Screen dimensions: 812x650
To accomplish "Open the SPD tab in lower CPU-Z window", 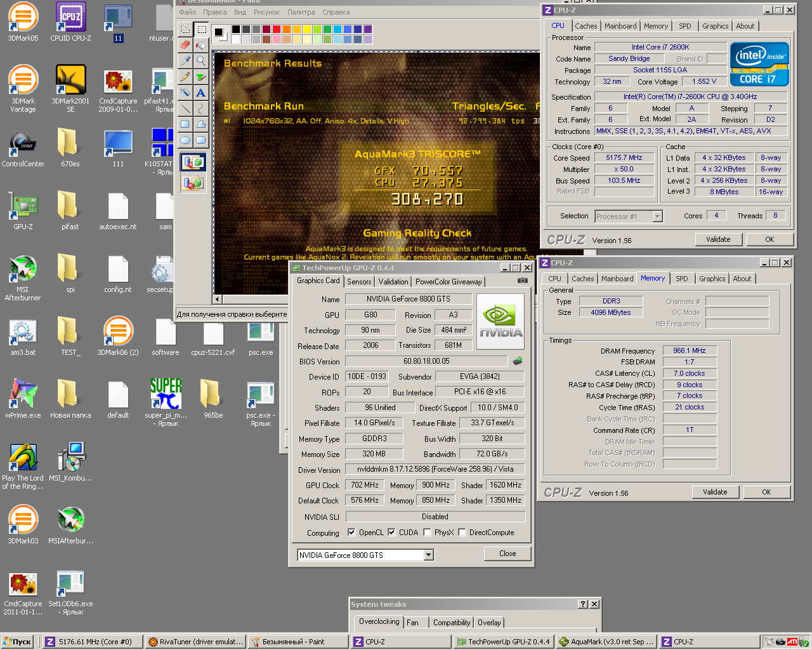I will 681,279.
